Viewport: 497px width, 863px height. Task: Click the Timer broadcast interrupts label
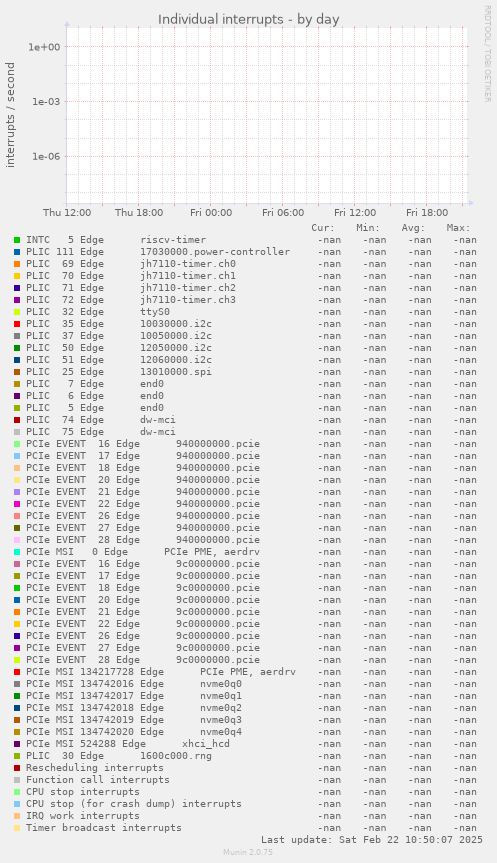103,828
